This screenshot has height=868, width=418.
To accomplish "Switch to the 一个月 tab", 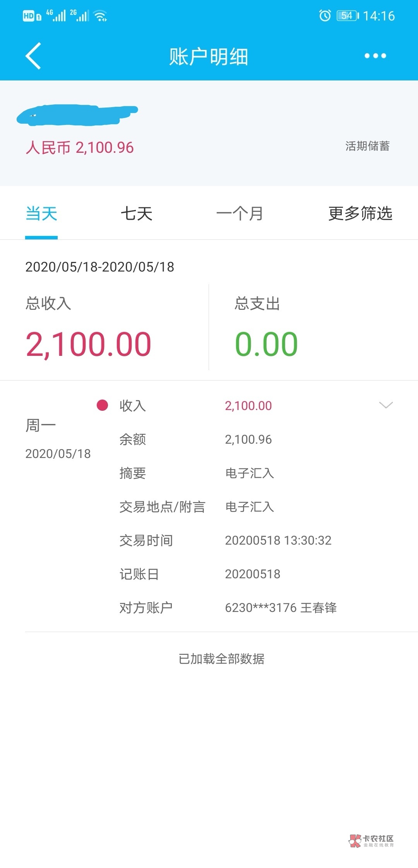I will pyautogui.click(x=240, y=214).
